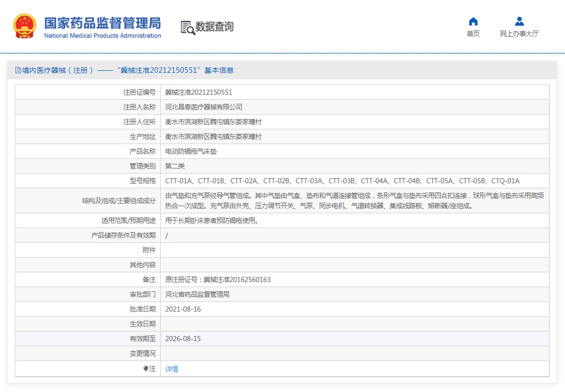Open the 网上办事大厅 text label
565x392 pixels.
tap(519, 34)
